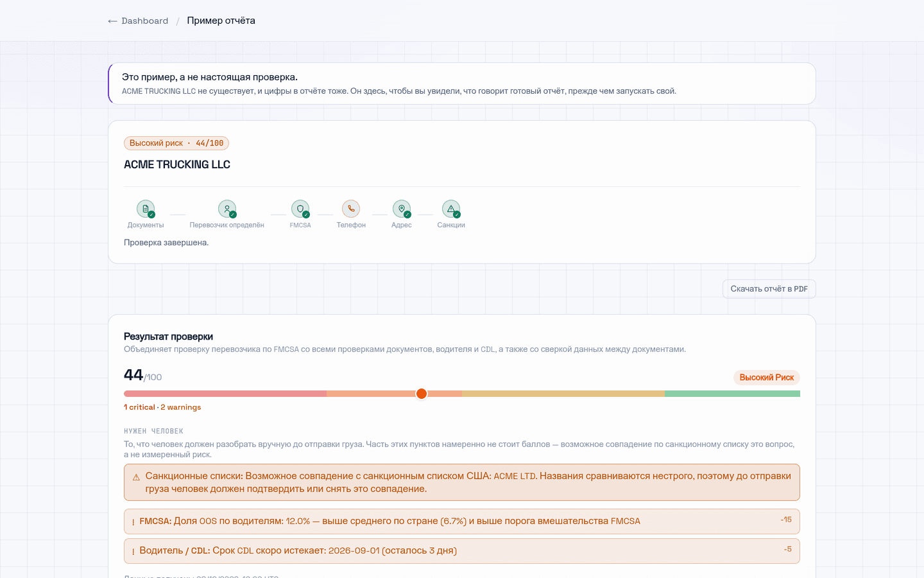The height and width of the screenshot is (578, 924).
Task: Click the warning icon in sanctions alert
Action: point(136,477)
